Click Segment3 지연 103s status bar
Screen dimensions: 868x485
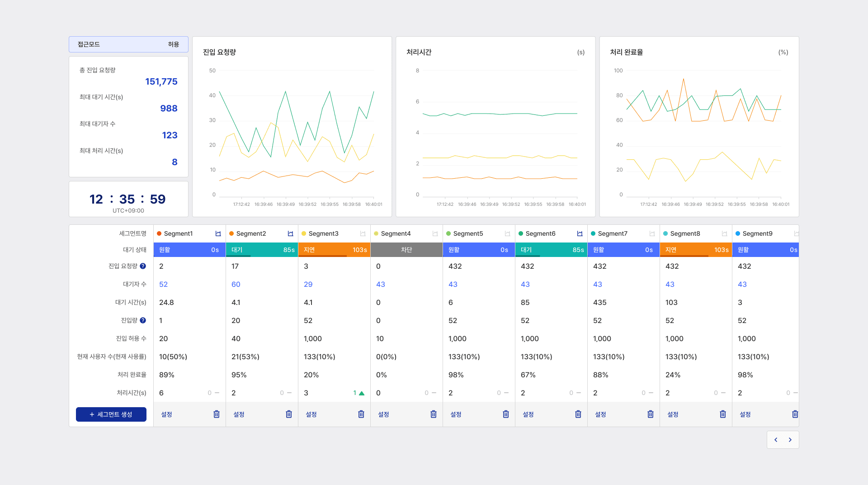(334, 250)
